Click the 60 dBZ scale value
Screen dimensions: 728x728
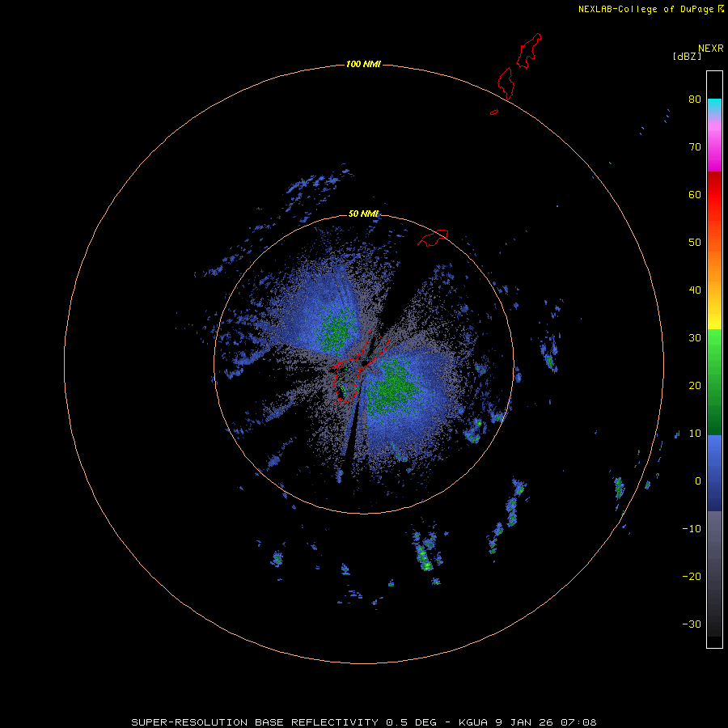[x=695, y=195]
